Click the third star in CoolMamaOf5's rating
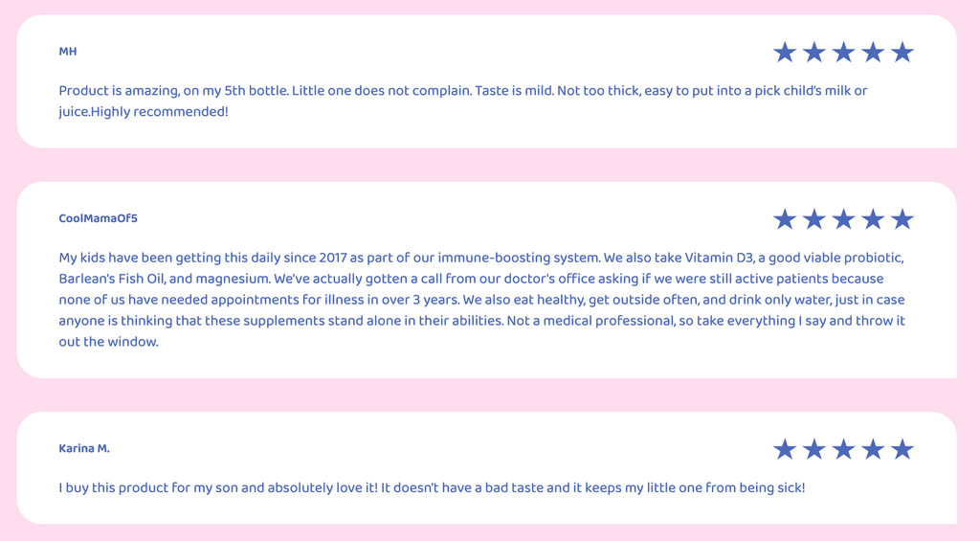 click(843, 219)
